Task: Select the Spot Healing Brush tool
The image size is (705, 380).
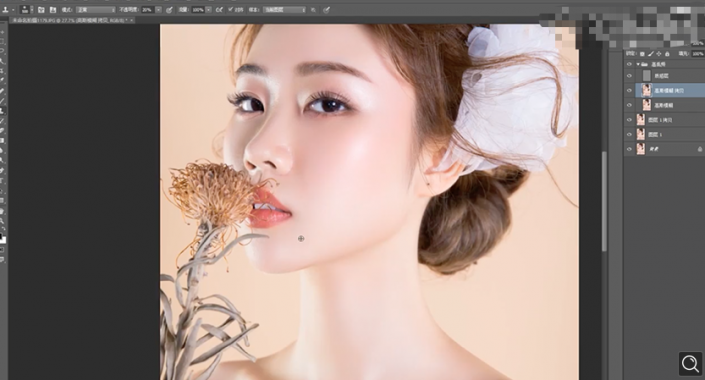Action: click(3, 91)
